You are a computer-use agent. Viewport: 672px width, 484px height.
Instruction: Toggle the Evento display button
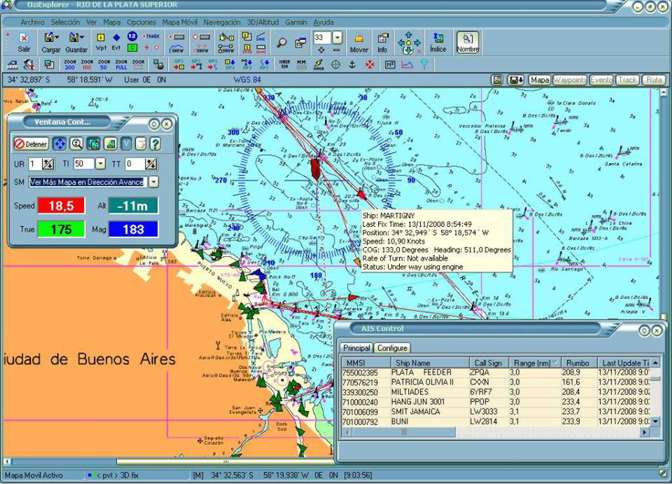click(x=601, y=80)
